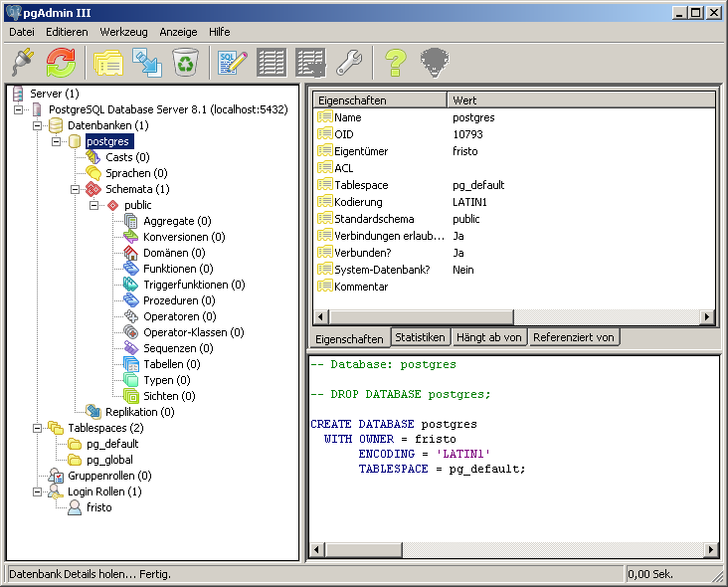Click the Eigenschaften column header
The image size is (728, 587).
coord(380,99)
